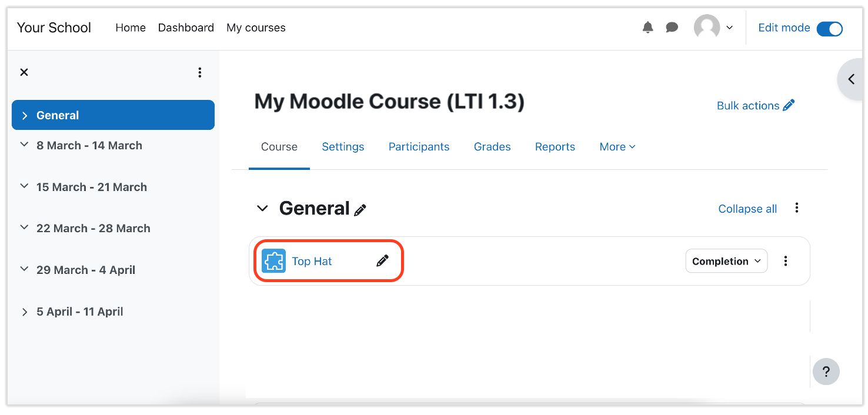Open options menu for Top Hat activity

coord(786,260)
